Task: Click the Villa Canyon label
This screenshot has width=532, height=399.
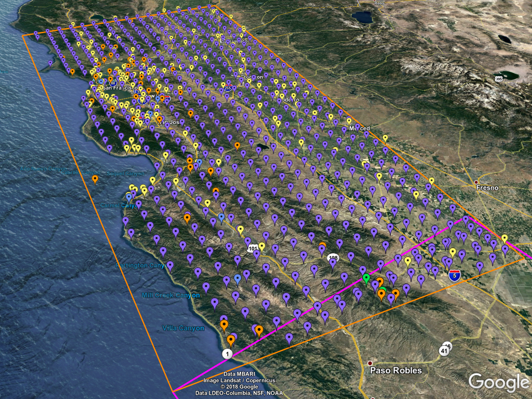Action: click(183, 328)
